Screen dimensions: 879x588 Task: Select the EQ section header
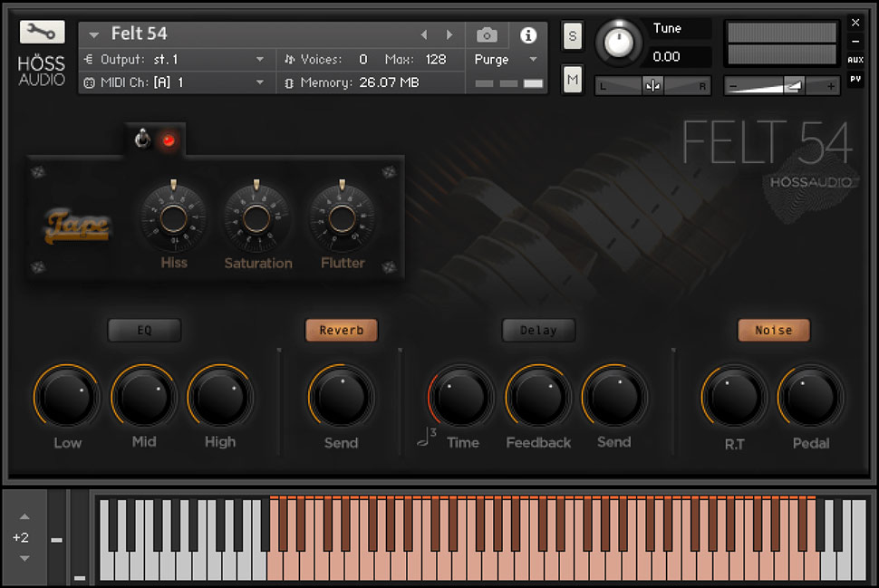point(144,330)
